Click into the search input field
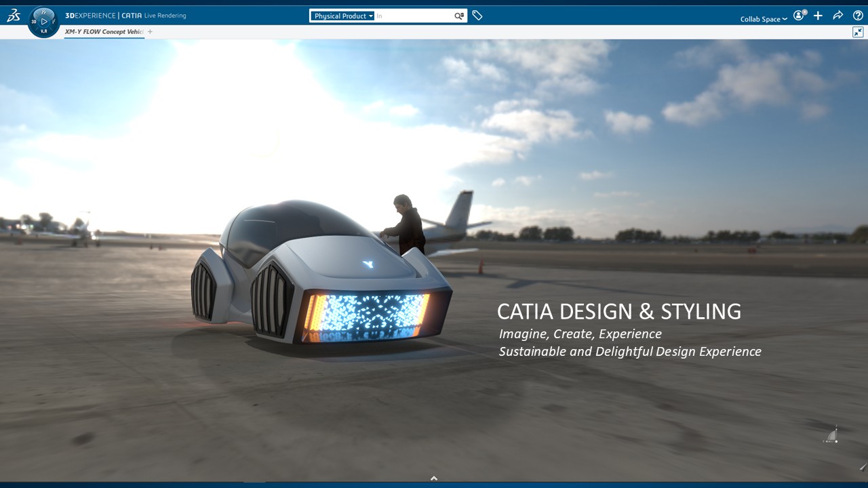The width and height of the screenshot is (868, 488). tap(414, 16)
